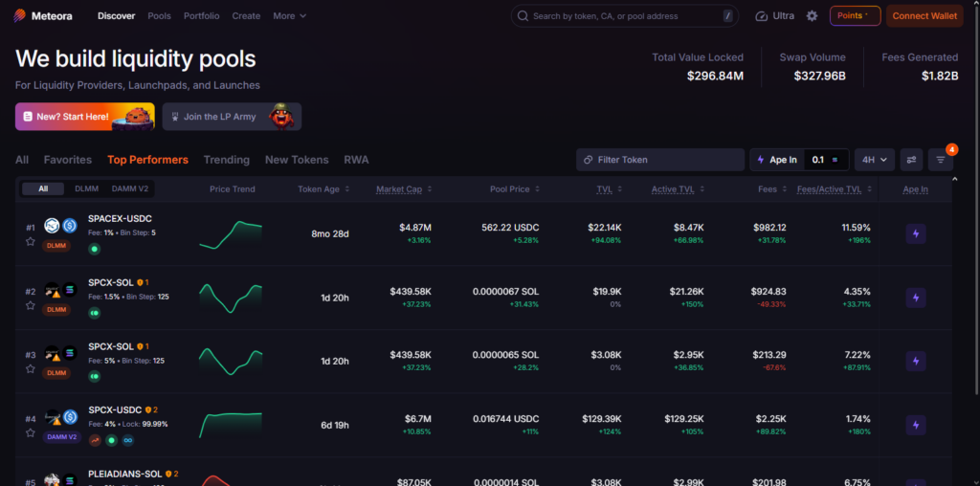Click the Ape In 0.1 amount field
The height and width of the screenshot is (486, 980).
[x=826, y=160]
